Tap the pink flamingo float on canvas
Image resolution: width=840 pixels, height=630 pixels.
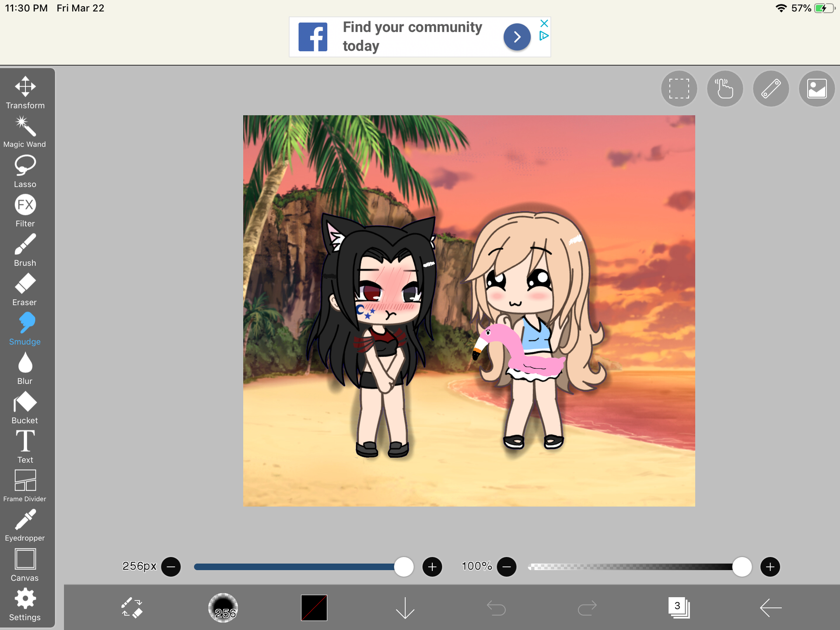518,350
